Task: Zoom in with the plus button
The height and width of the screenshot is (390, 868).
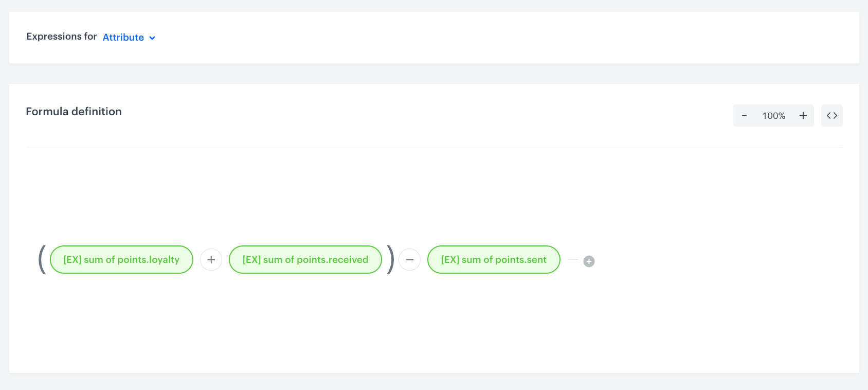Action: [x=803, y=116]
